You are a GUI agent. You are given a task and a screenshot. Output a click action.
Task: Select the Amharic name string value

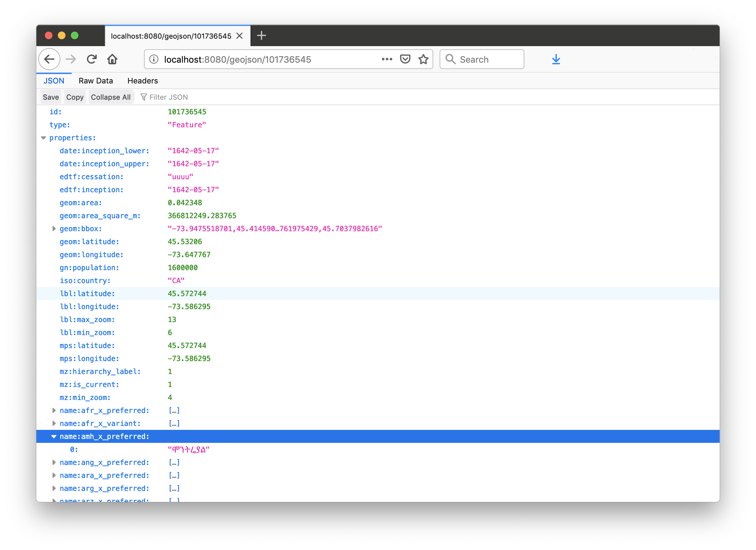click(x=189, y=450)
